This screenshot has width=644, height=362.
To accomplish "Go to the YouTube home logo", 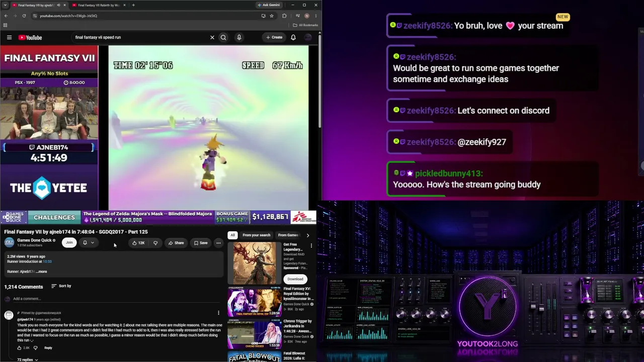I will (x=30, y=37).
